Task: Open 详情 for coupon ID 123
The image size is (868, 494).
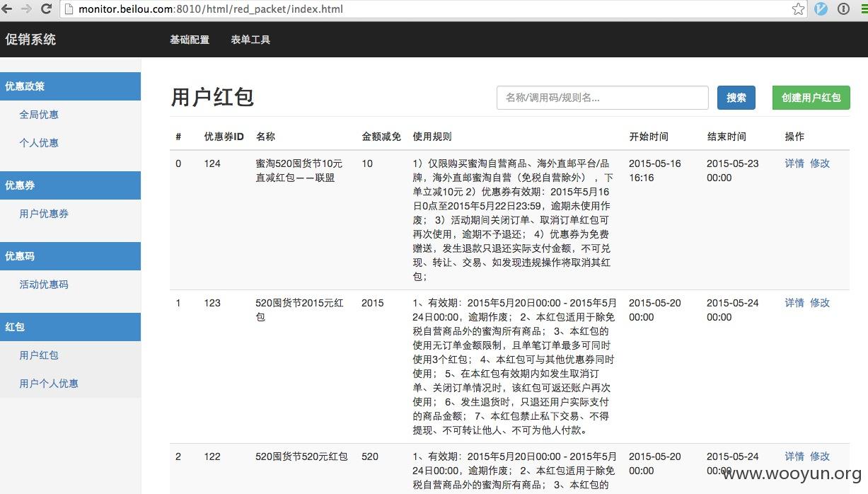Action: click(794, 303)
